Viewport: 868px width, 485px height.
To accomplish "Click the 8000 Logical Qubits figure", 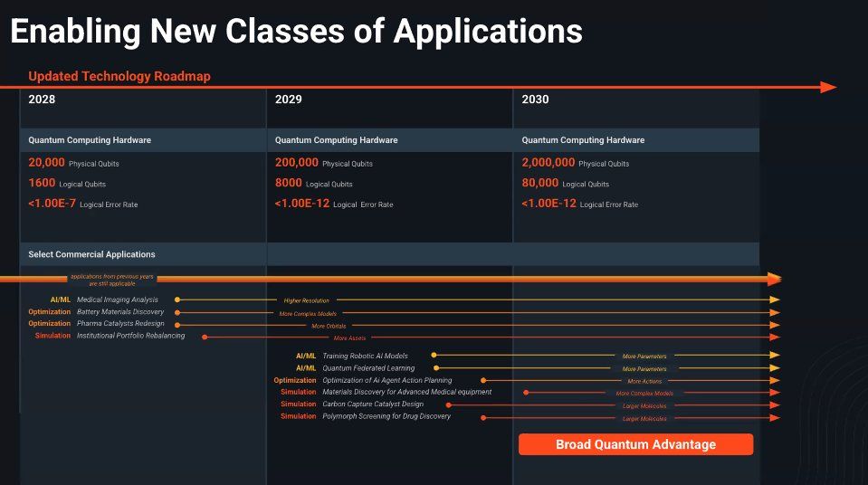I will 291,184.
